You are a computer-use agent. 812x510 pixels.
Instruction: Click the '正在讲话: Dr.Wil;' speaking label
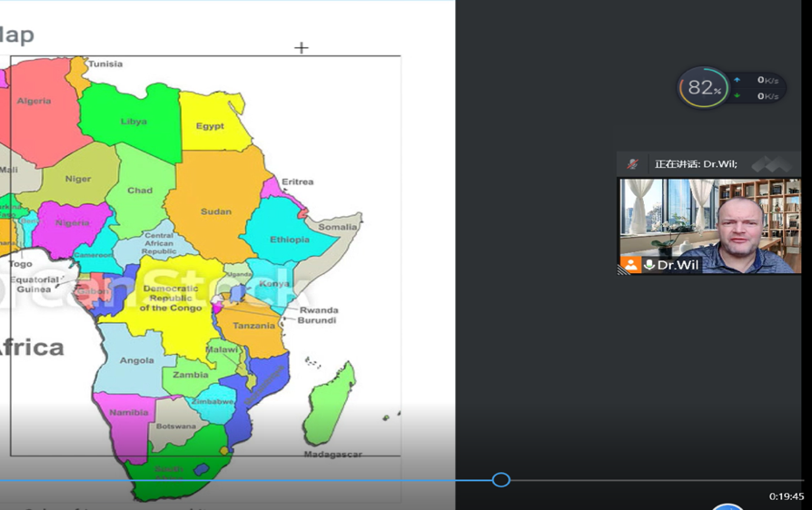pos(696,164)
